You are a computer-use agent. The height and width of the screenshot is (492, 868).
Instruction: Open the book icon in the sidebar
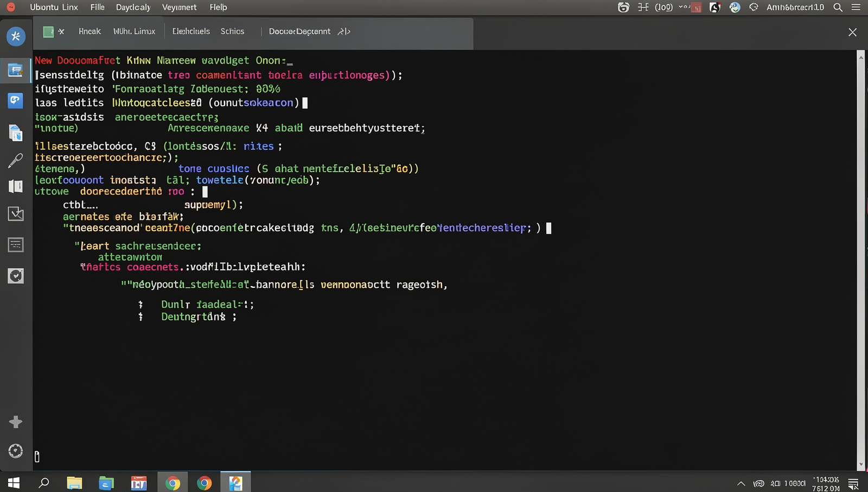pos(16,186)
